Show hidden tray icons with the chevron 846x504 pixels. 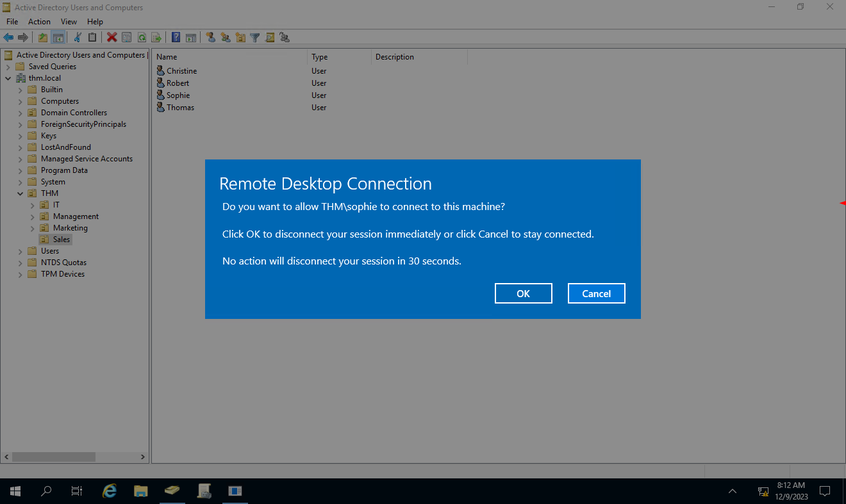[x=733, y=491]
